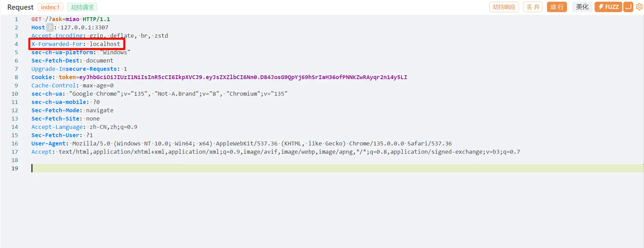Click line number 19 in the gutter
The image size is (644, 248).
[15, 168]
